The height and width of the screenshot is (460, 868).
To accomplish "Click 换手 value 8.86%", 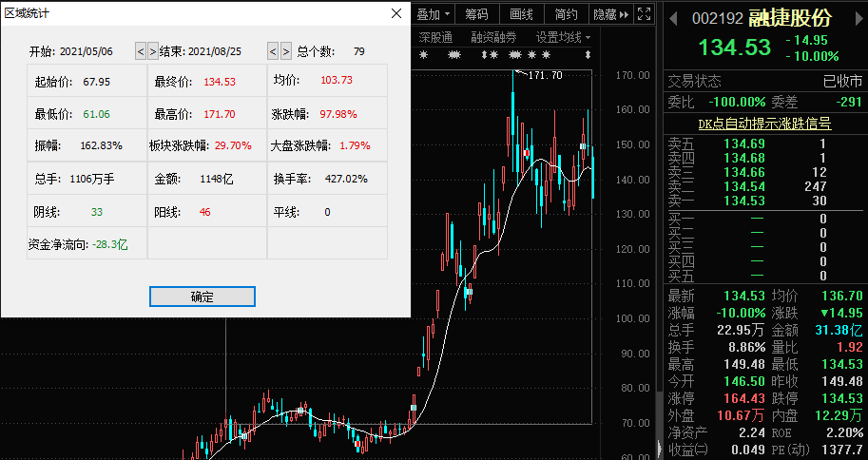I will tap(746, 347).
